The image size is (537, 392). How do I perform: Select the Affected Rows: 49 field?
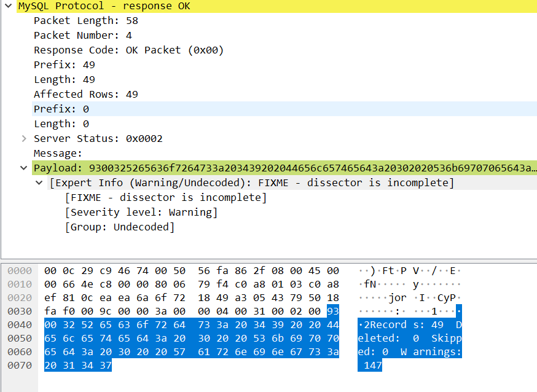pos(86,95)
